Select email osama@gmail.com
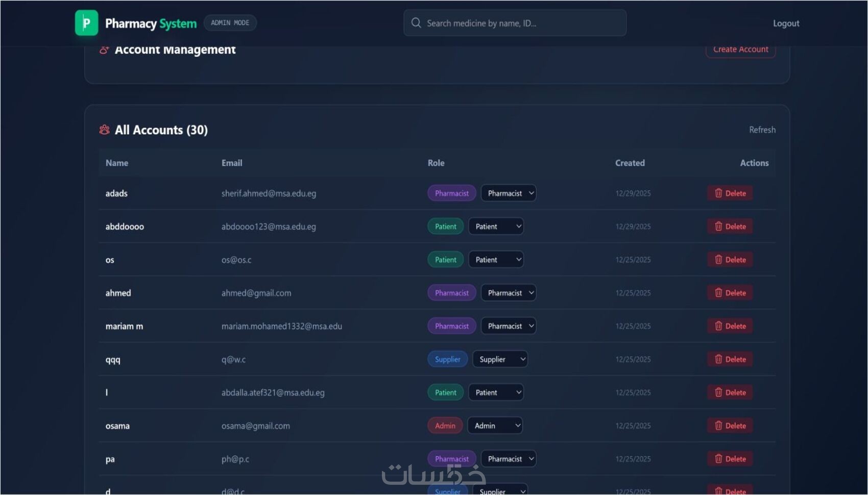 pos(255,426)
